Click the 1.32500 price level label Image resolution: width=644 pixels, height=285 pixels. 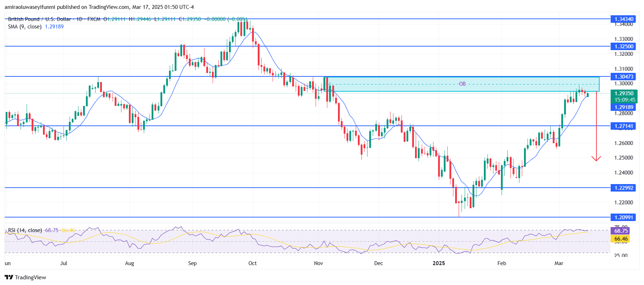point(623,46)
